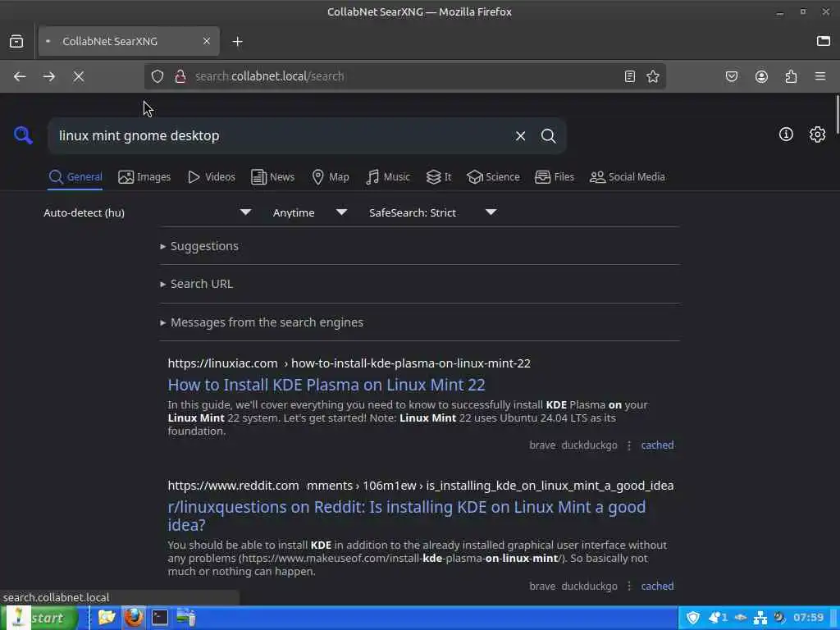This screenshot has height=630, width=840.
Task: Open the extensions puzzle icon
Action: pos(792,76)
